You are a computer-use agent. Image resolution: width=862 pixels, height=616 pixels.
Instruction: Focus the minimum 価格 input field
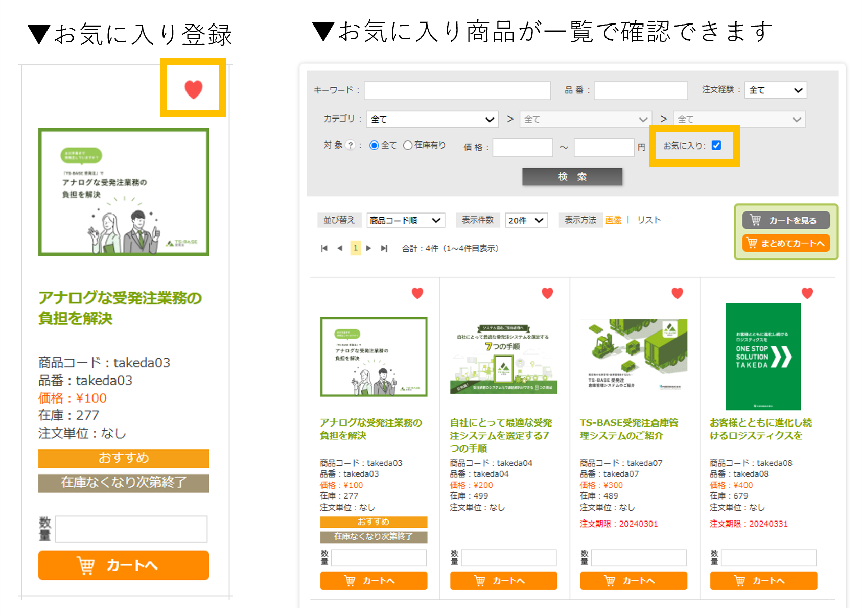(523, 148)
